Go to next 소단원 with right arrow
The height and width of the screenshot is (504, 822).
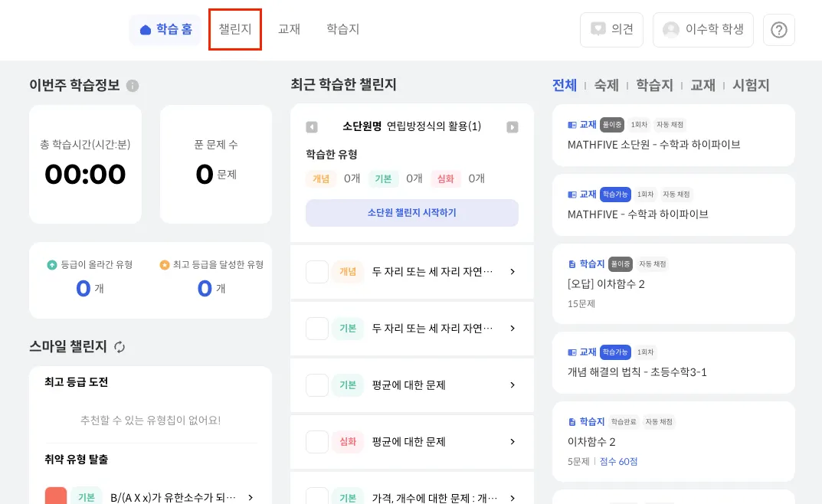pos(513,127)
